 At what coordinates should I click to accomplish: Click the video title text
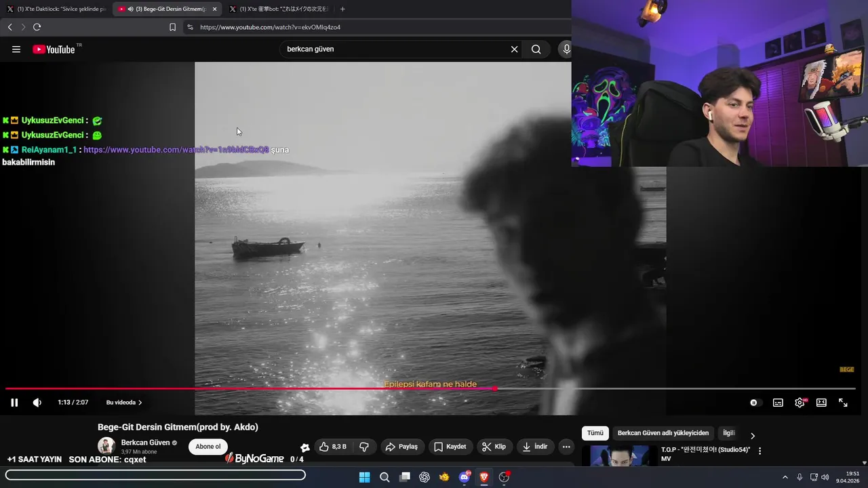pyautogui.click(x=178, y=427)
